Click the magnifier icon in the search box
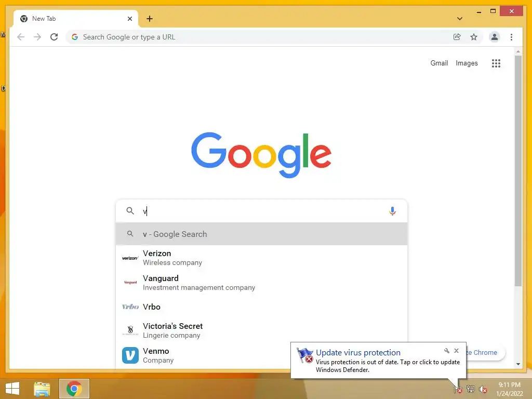This screenshot has width=532, height=399. (x=130, y=211)
